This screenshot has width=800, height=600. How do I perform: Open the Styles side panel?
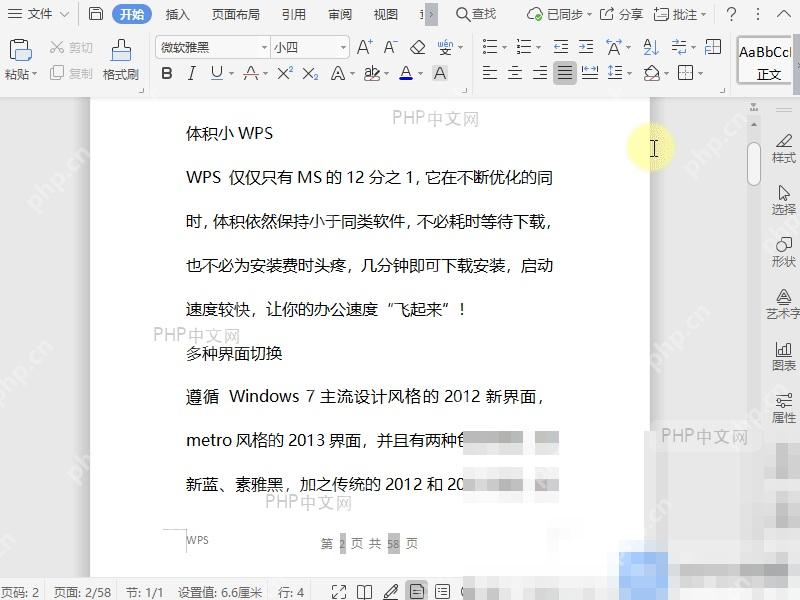pyautogui.click(x=784, y=148)
